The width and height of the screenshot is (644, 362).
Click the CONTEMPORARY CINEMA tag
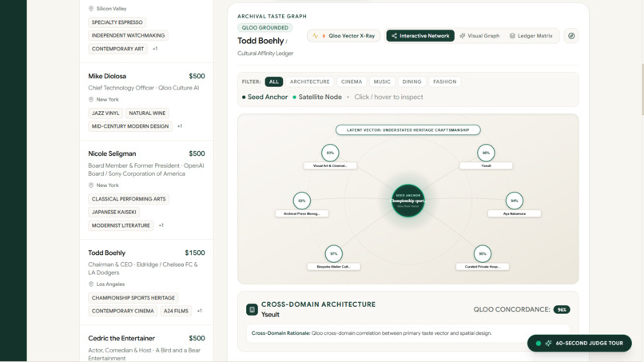click(x=123, y=311)
